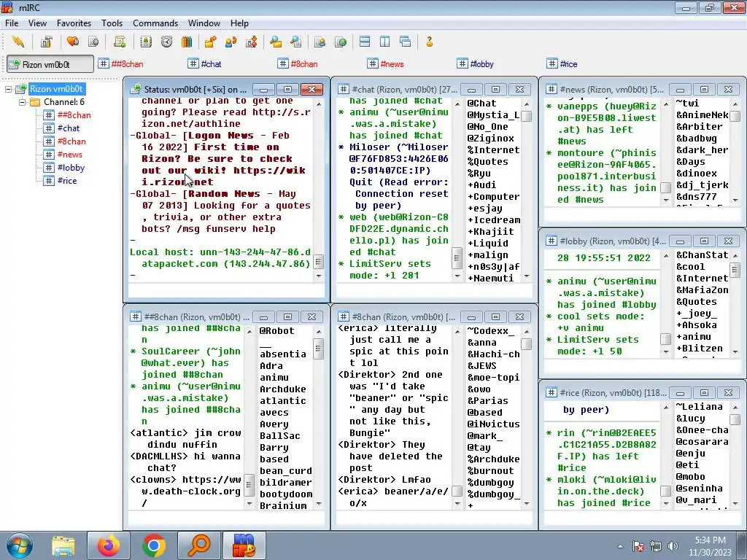Open the Channels list toolbar icon
Image resolution: width=747 pixels, height=560 pixels.
93,42
